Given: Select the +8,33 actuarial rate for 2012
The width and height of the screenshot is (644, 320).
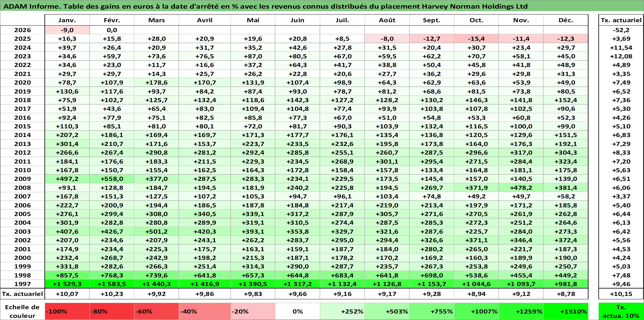Looking at the screenshot, I should (621, 152).
